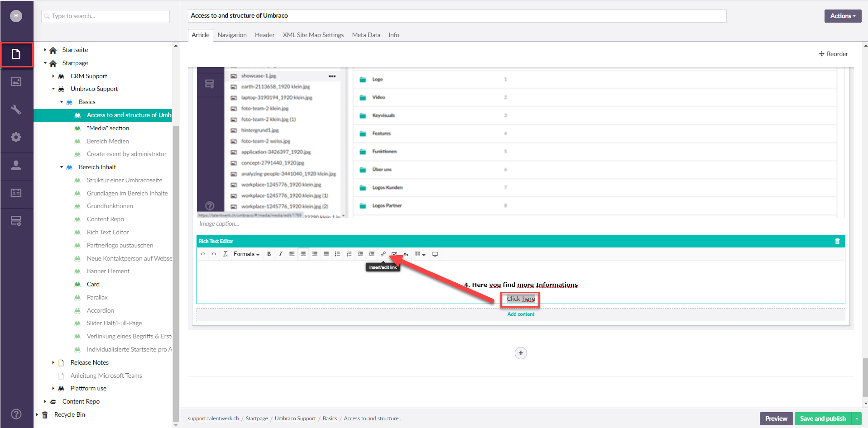Open the Table dropdown in the toolbar
This screenshot has height=428, width=868.
click(x=420, y=254)
